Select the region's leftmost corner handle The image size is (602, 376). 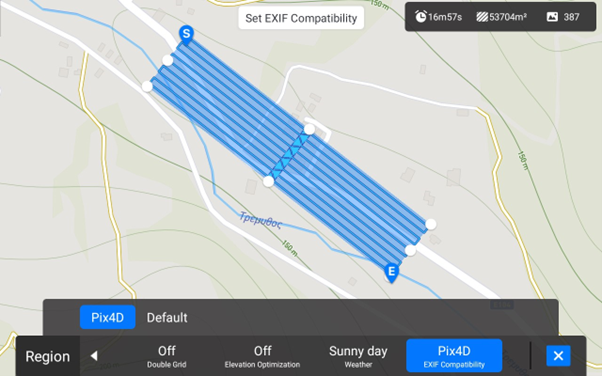(x=147, y=86)
